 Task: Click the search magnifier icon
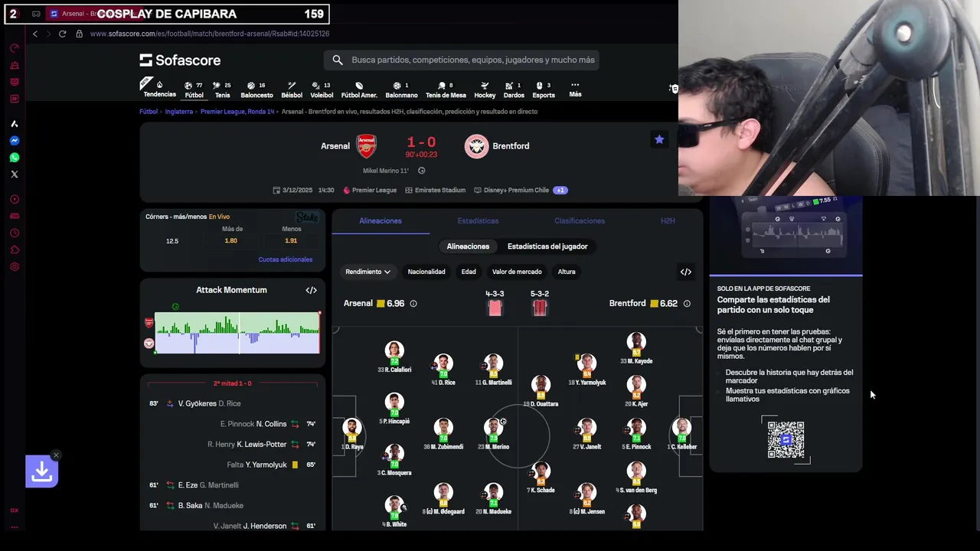point(338,60)
